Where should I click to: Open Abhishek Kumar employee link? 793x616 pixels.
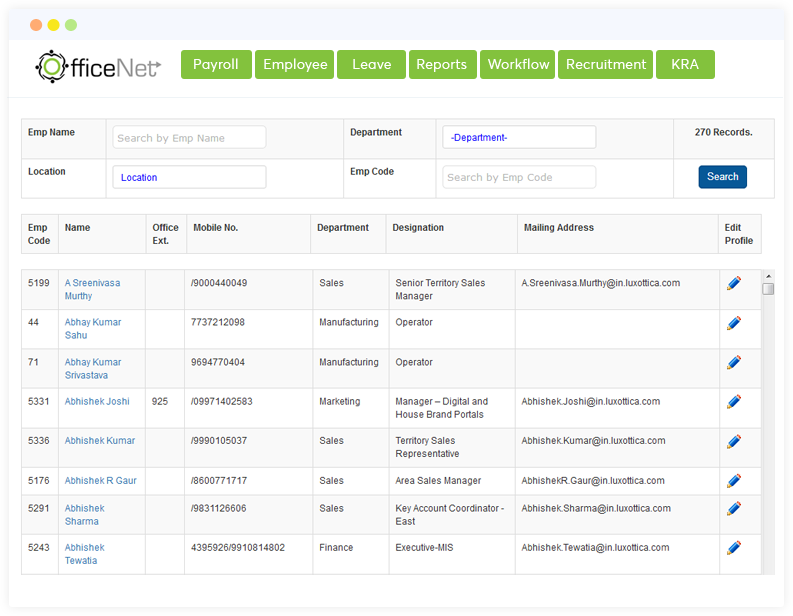100,441
